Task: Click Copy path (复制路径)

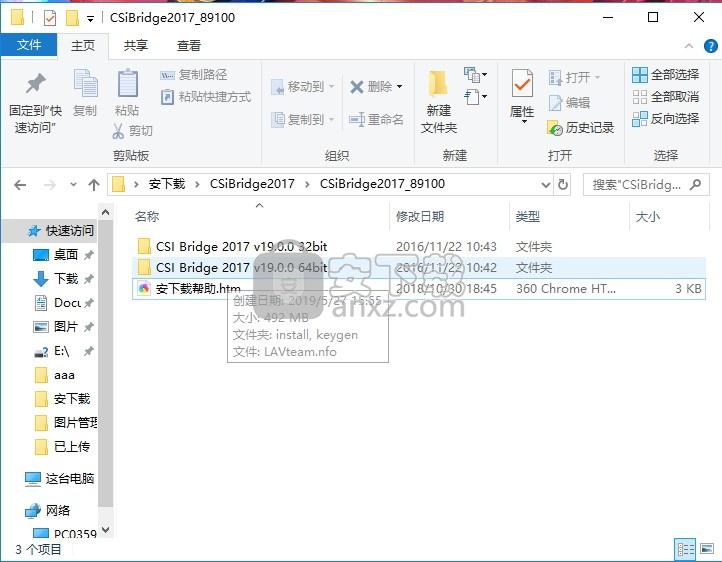Action: tap(193, 75)
